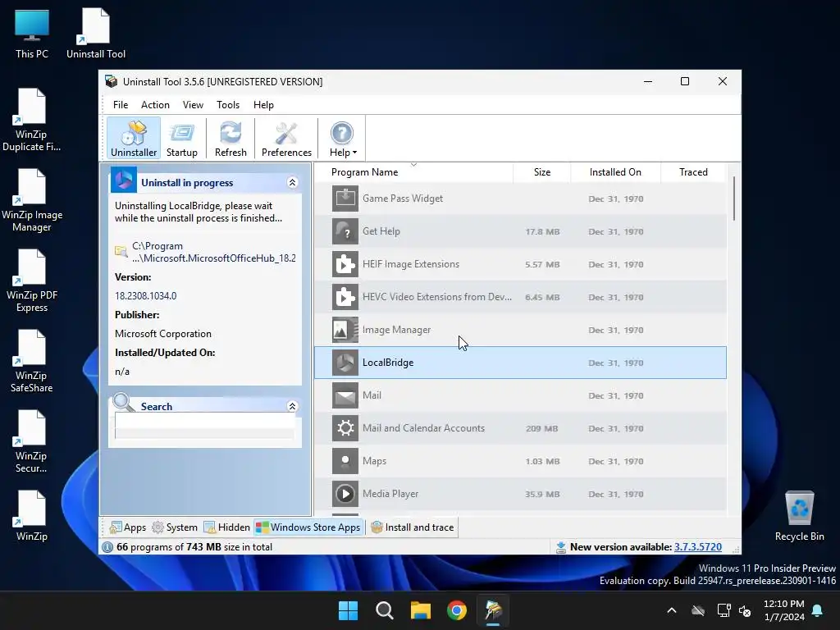Screen dimensions: 840x630
Task: Click the 209 MB size value
Action: (x=541, y=428)
